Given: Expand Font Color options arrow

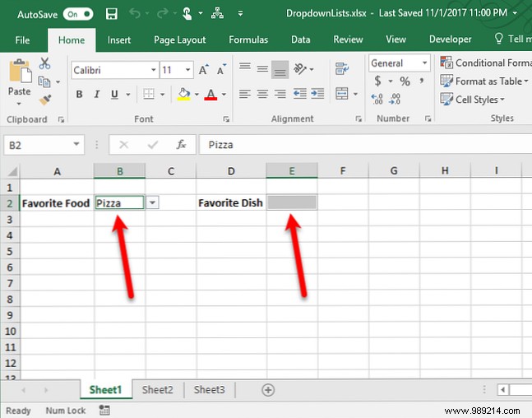Looking at the screenshot, I should [x=224, y=94].
